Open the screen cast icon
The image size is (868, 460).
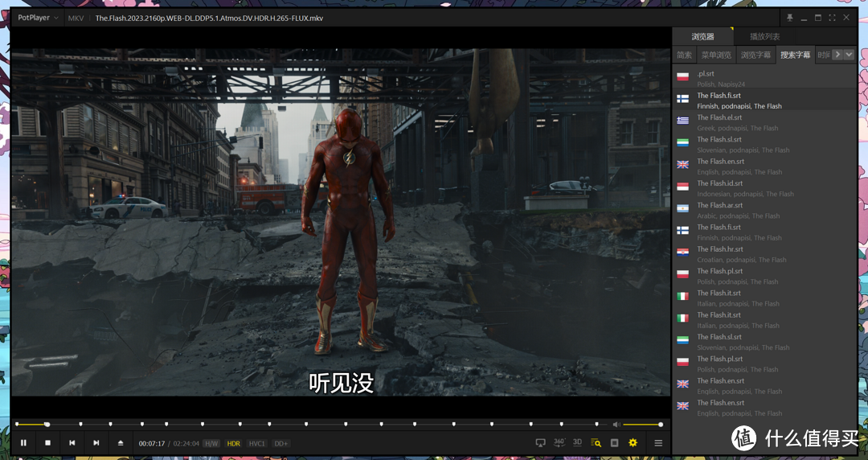(x=540, y=443)
